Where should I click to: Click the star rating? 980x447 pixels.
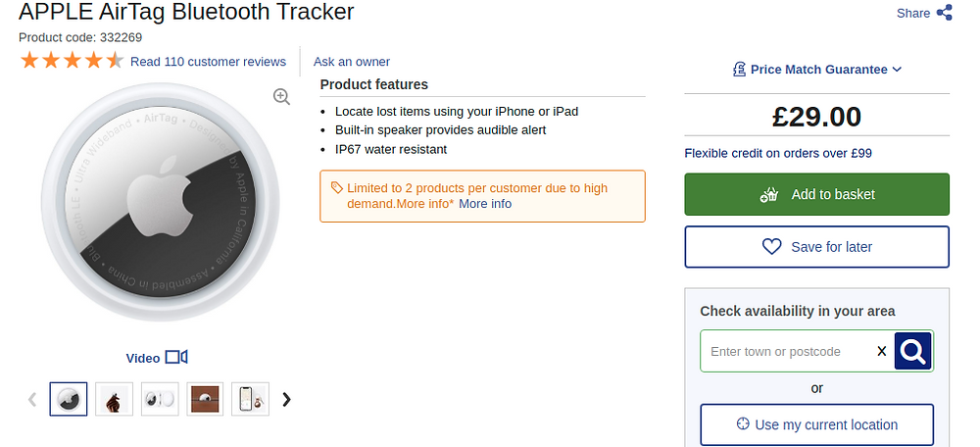tap(72, 61)
